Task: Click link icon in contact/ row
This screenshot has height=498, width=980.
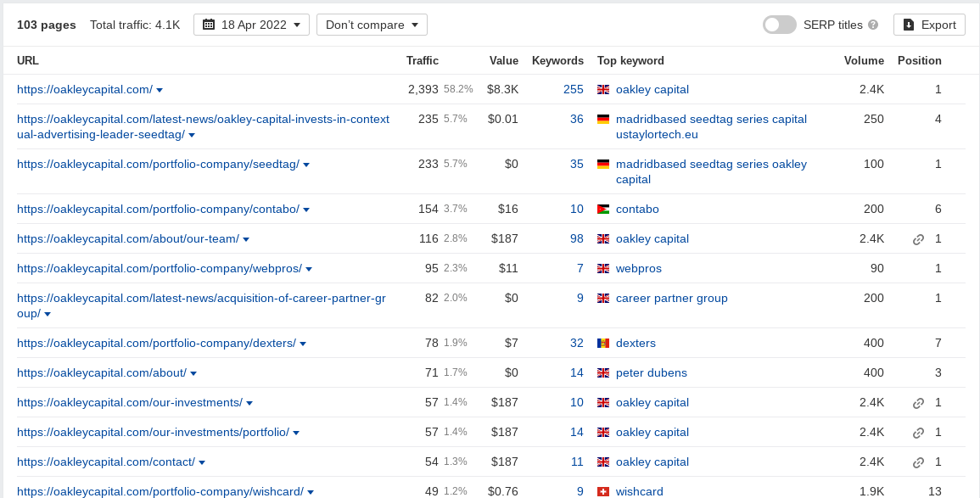Action: 918,462
